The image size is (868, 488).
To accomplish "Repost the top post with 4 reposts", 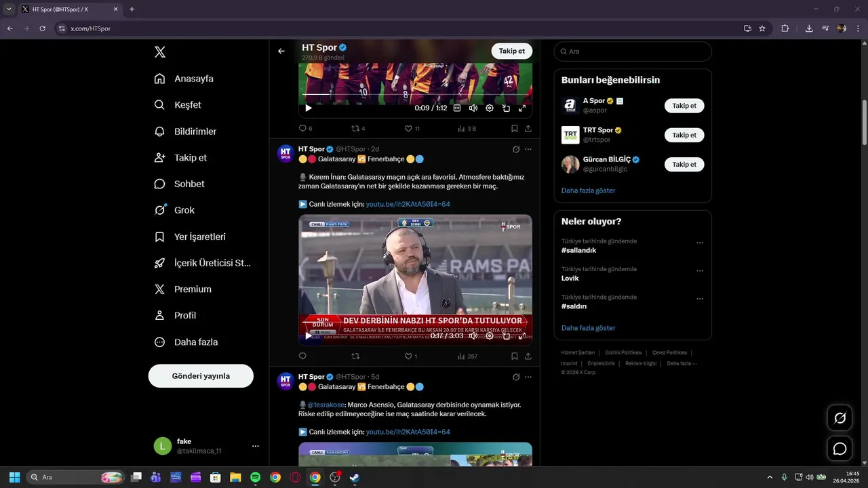I will (x=358, y=128).
